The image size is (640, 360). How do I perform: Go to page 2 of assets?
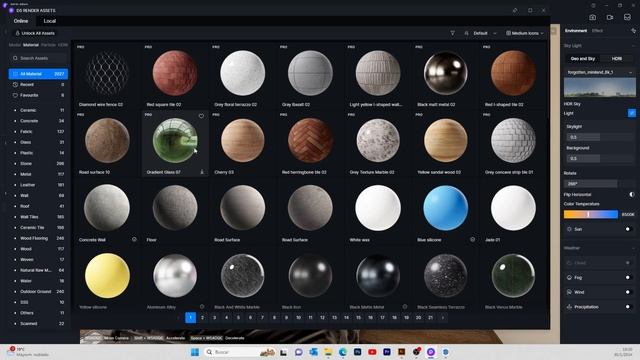point(202,318)
